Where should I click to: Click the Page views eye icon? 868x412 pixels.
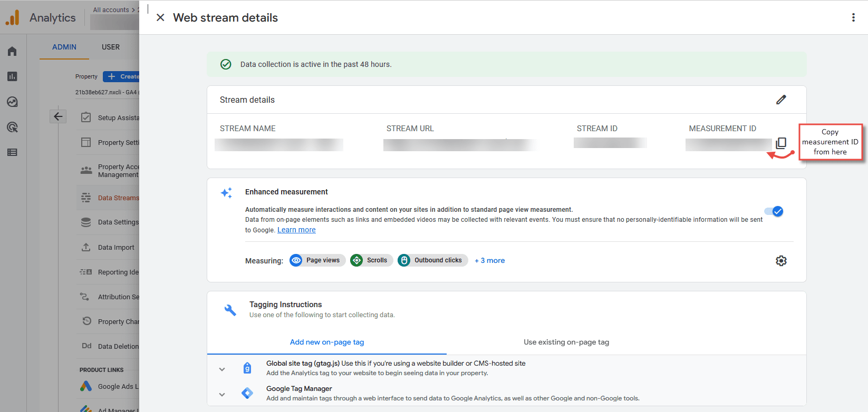pos(296,260)
